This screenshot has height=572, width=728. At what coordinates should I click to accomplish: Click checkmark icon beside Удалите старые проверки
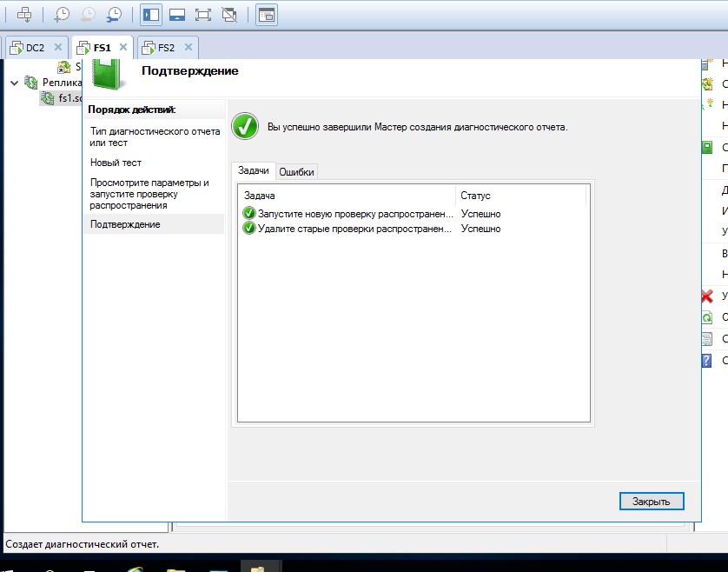coord(248,228)
